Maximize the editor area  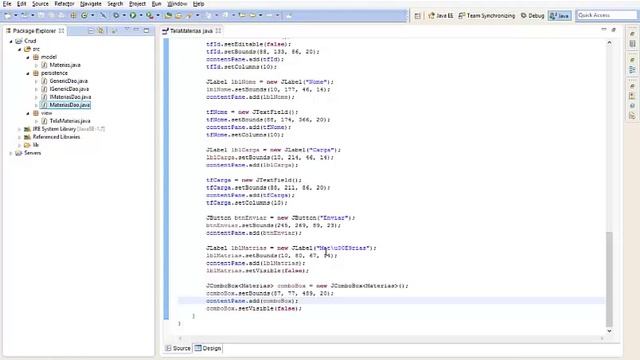pyautogui.click(x=613, y=30)
